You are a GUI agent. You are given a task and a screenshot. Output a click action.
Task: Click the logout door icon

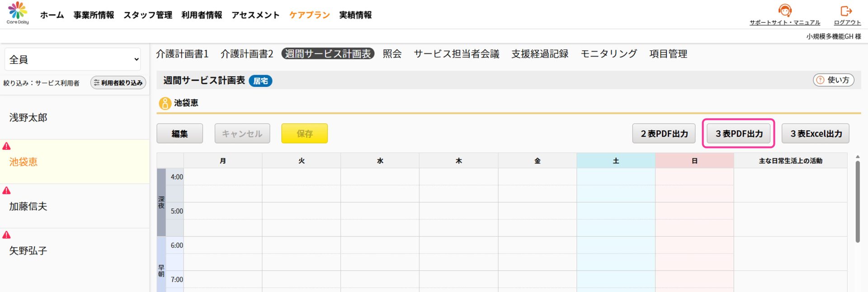[x=846, y=11]
